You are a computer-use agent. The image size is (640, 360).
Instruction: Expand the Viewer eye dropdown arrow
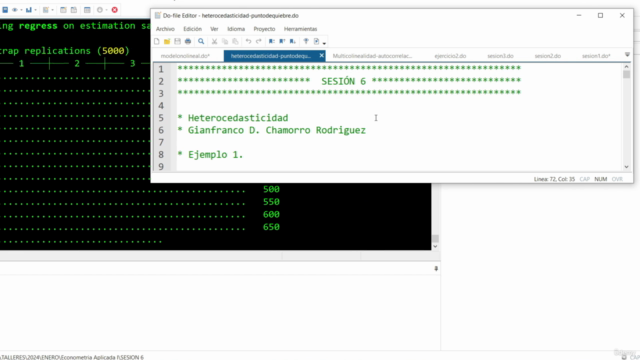(x=21, y=10)
